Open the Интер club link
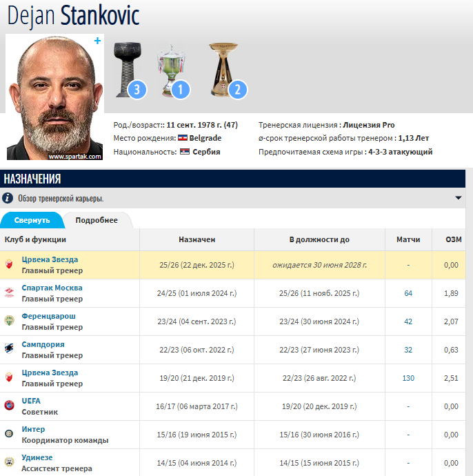 tap(33, 429)
